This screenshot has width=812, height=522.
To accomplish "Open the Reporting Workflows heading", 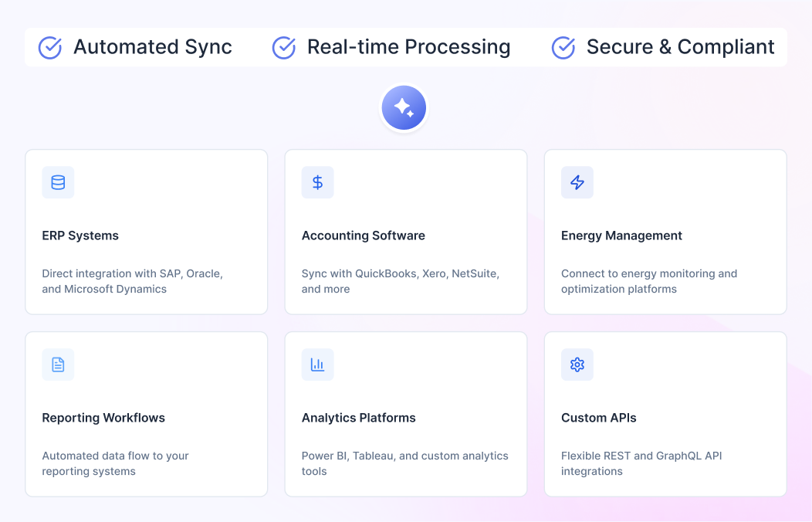I will (x=103, y=418).
